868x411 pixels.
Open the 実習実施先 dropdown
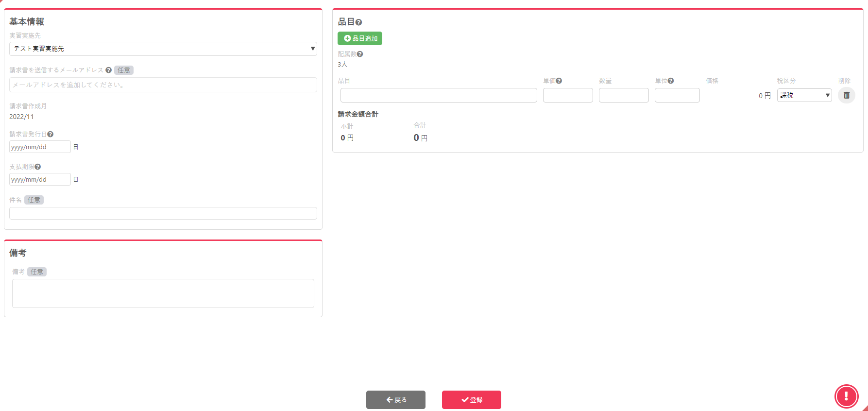(x=163, y=49)
